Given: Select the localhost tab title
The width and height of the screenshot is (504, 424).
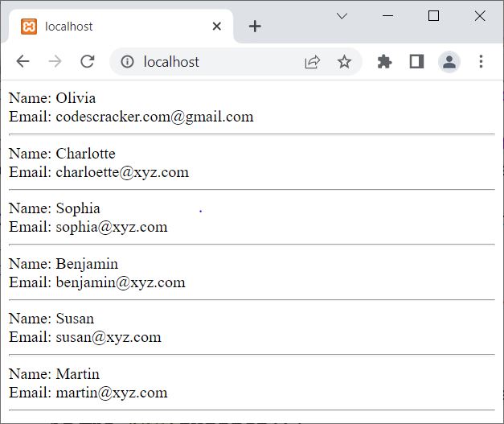Looking at the screenshot, I should pyautogui.click(x=69, y=27).
